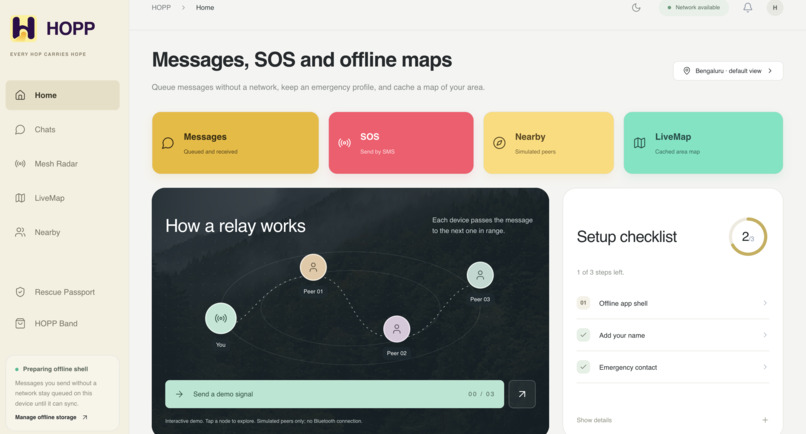Open notifications bell icon

pyautogui.click(x=747, y=8)
